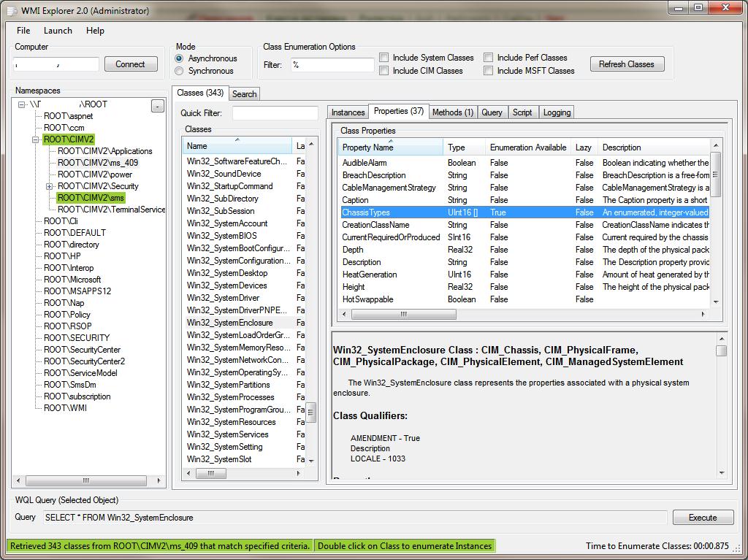
Task: Select Win32_SystemBIOS in Classes list
Action: pos(222,236)
